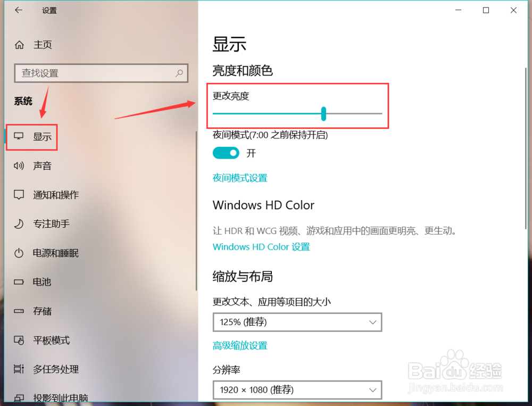This screenshot has width=532, height=406.
Task: Open Storage settings via the drive icon
Action: pyautogui.click(x=19, y=311)
